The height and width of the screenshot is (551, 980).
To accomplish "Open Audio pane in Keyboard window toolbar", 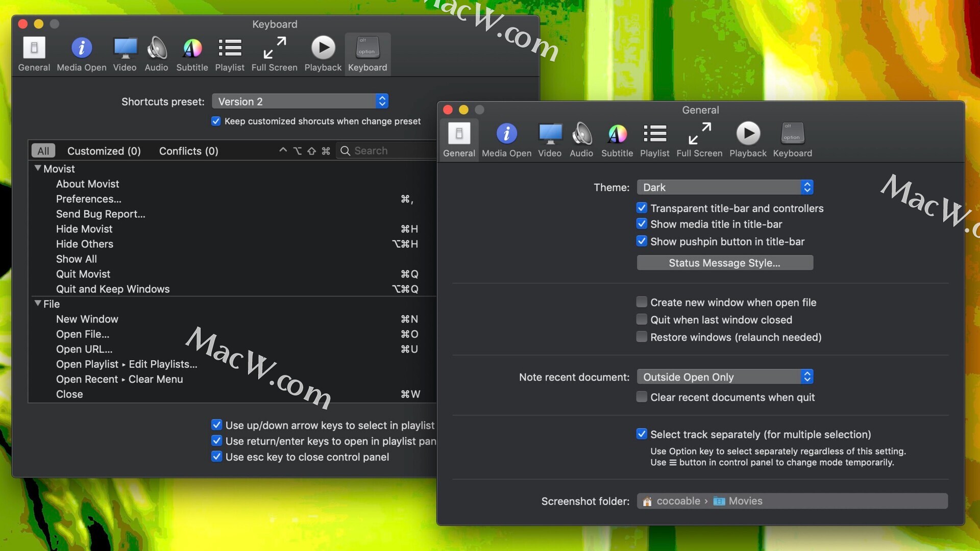I will (156, 54).
